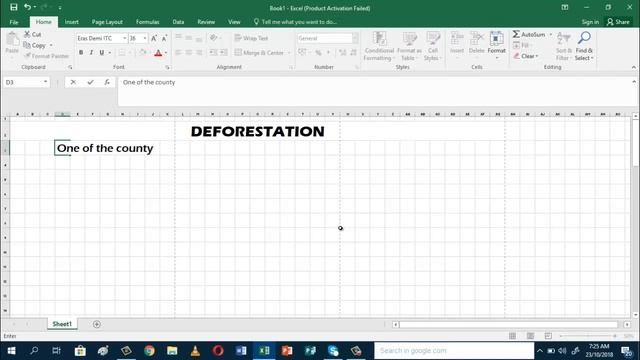This screenshot has height=360, width=640.
Task: Expand the formula bar
Action: pos(634,82)
